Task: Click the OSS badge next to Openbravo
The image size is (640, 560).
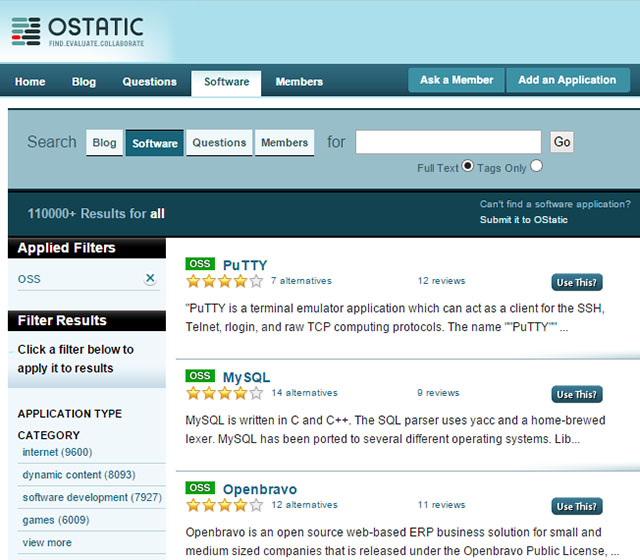Action: point(200,487)
